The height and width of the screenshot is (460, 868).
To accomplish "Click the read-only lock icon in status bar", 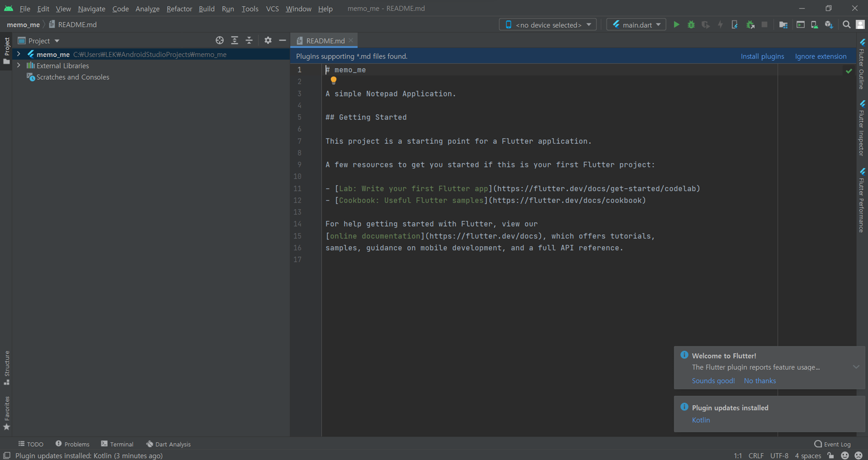I will click(x=830, y=456).
